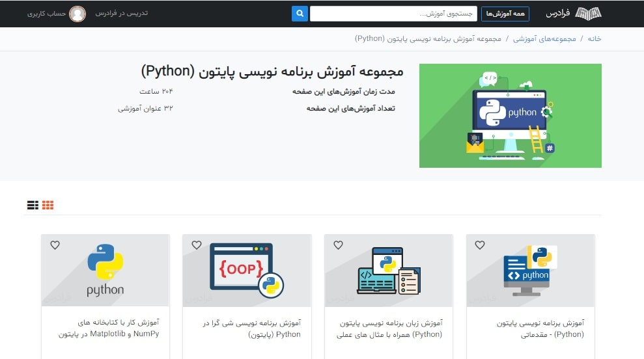Open 'آموزش زبان برنامه نویسی پایتون' course title
The image size is (644, 359).
(389, 328)
